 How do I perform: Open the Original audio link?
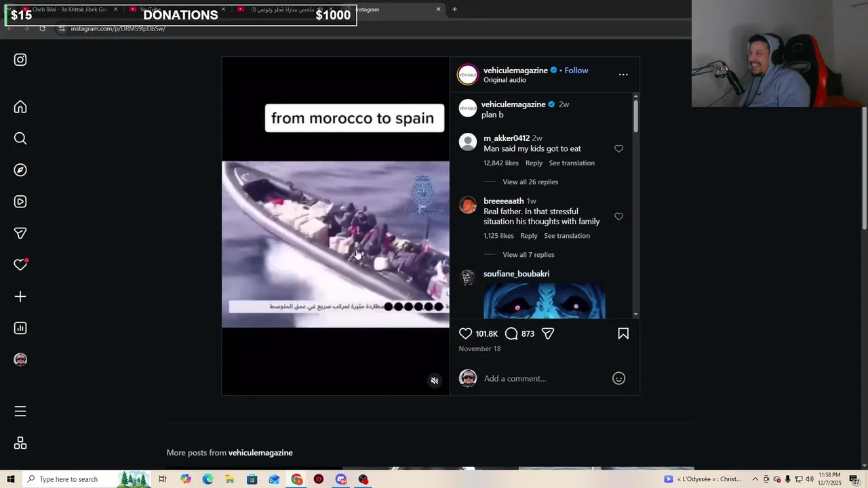(x=505, y=80)
